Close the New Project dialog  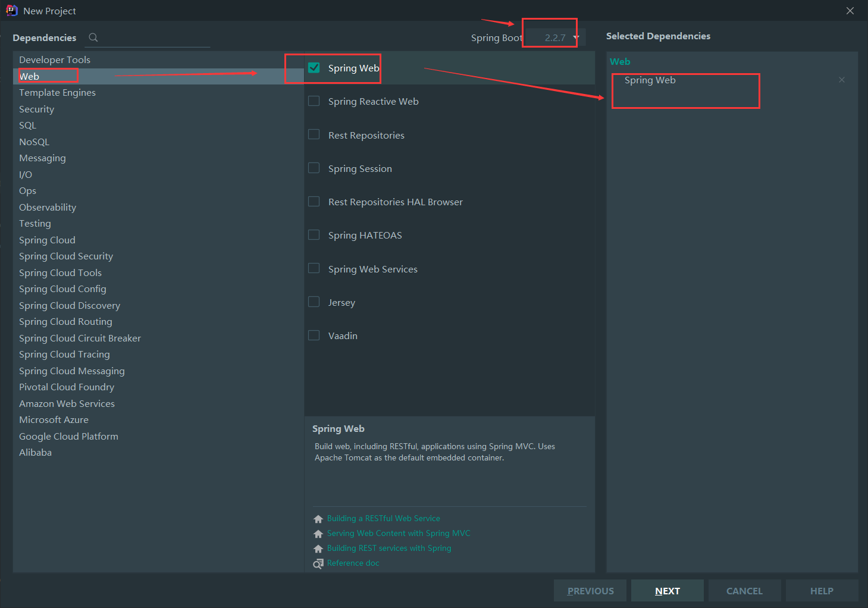850,11
